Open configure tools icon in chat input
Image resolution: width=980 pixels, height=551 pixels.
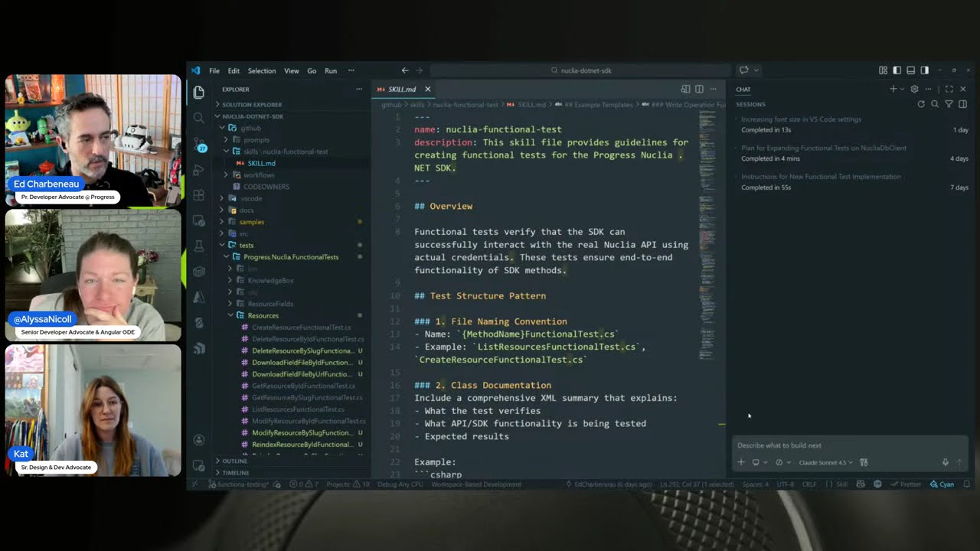[864, 462]
